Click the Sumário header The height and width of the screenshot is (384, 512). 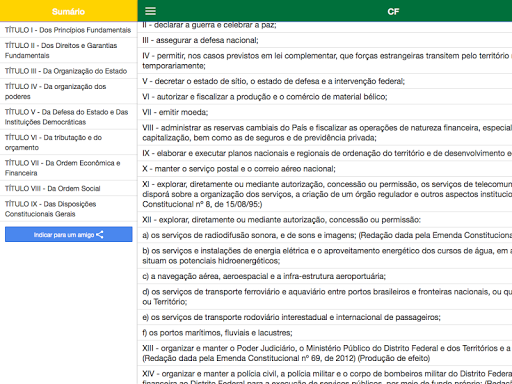68,11
